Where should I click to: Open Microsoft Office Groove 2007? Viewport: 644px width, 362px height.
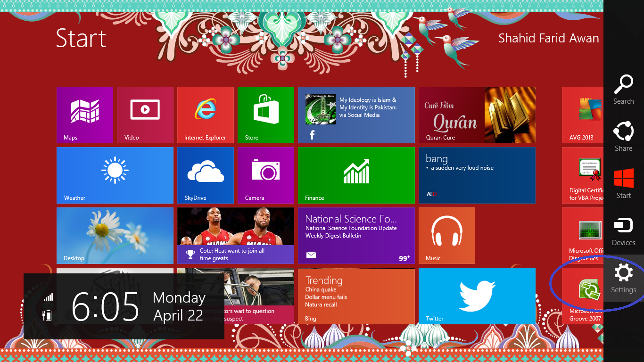(582, 296)
